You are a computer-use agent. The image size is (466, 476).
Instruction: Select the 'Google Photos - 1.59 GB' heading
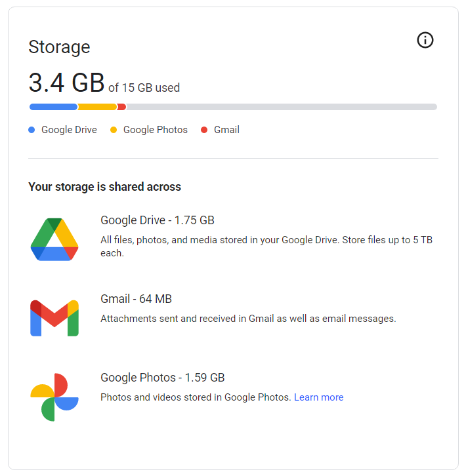tap(162, 378)
